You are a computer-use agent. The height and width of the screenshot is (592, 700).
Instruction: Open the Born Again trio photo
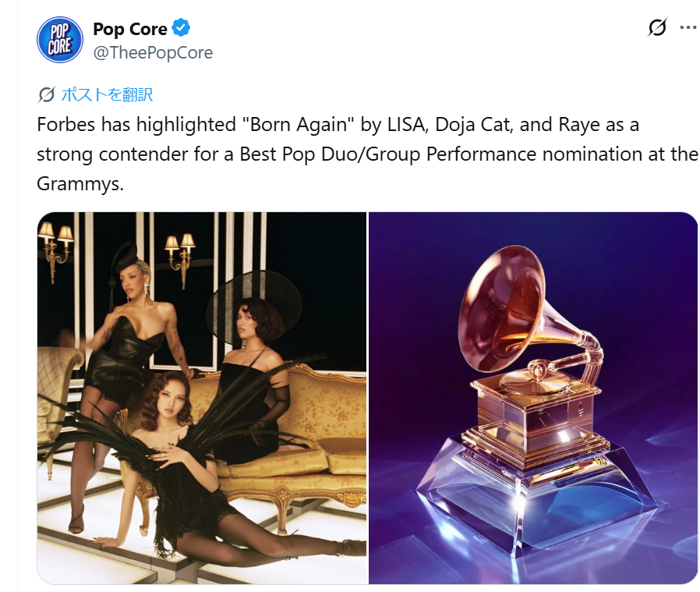(x=202, y=398)
